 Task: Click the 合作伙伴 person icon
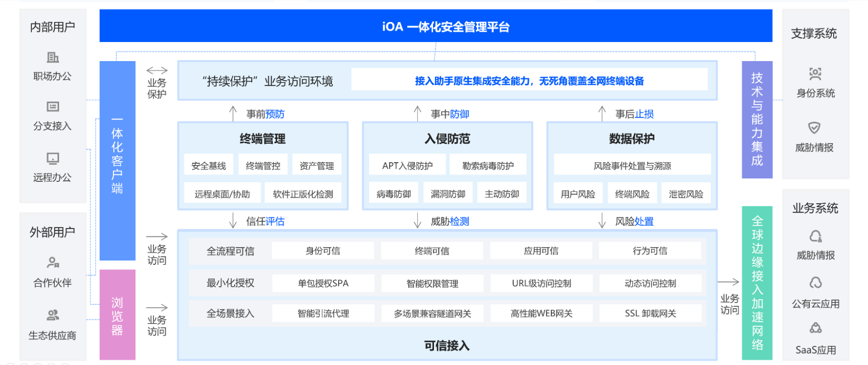(x=53, y=262)
